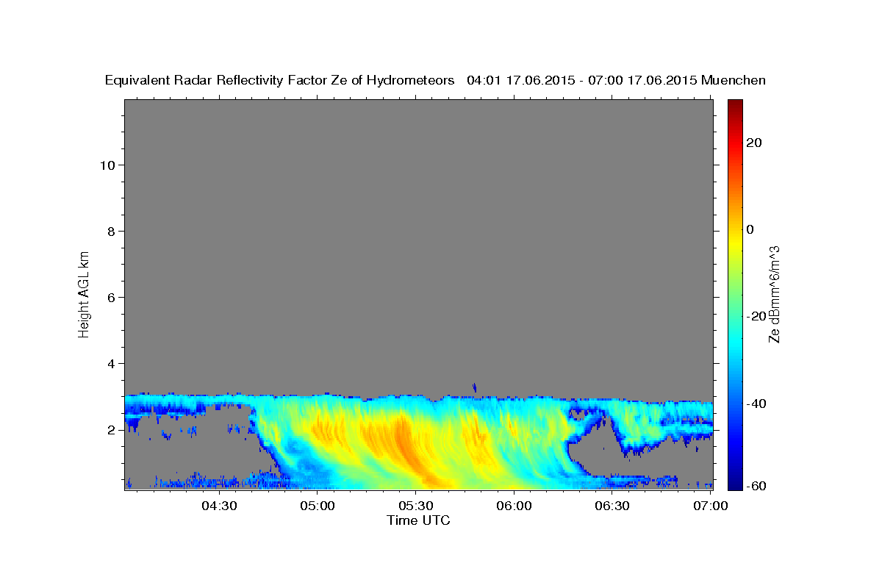Click the 05:00 time tick label
882x588 pixels.
click(x=318, y=506)
